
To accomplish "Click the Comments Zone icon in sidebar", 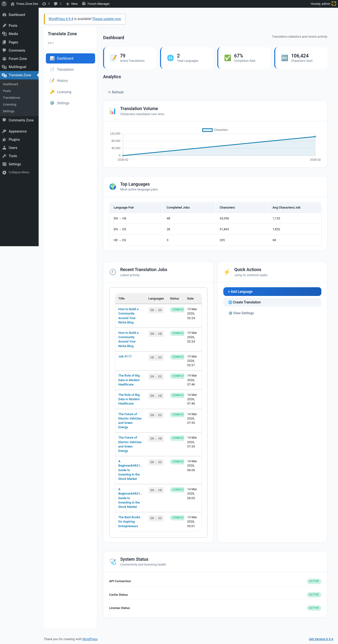I will pyautogui.click(x=4, y=120).
